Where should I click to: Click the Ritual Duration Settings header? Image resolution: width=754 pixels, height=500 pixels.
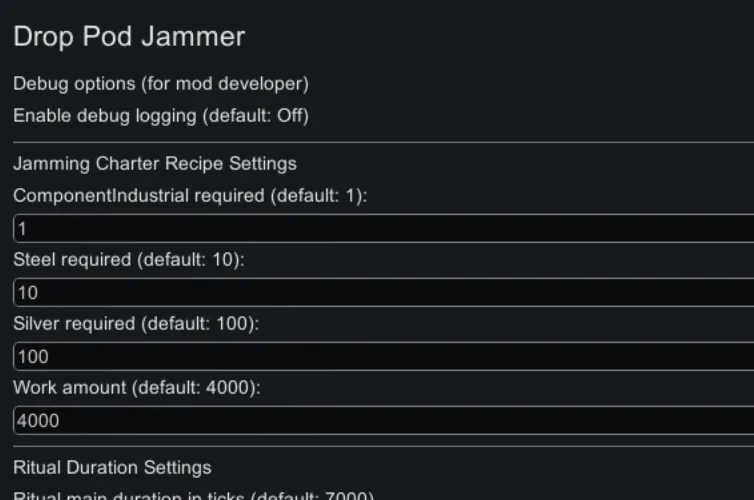112,467
